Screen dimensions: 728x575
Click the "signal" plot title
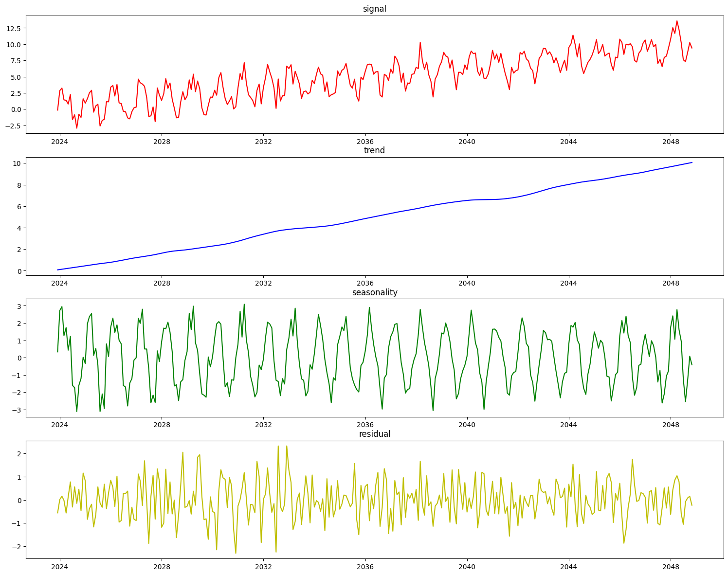[374, 9]
